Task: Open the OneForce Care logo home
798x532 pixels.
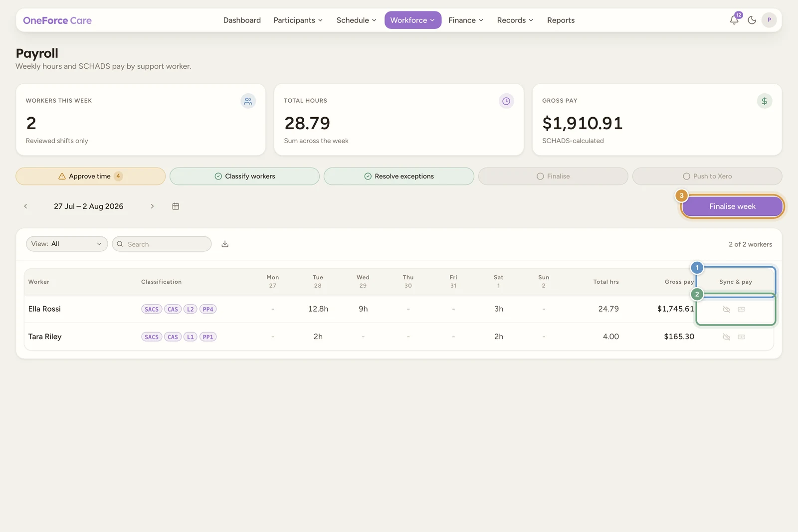Action: 57,20
